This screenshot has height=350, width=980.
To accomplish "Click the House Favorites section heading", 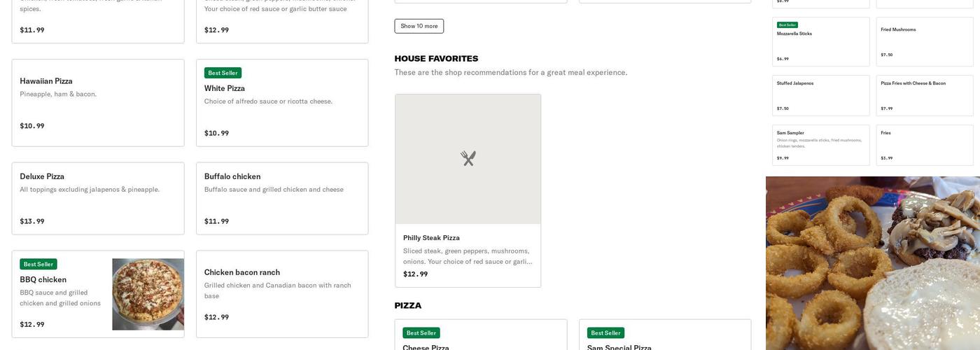I will (436, 59).
